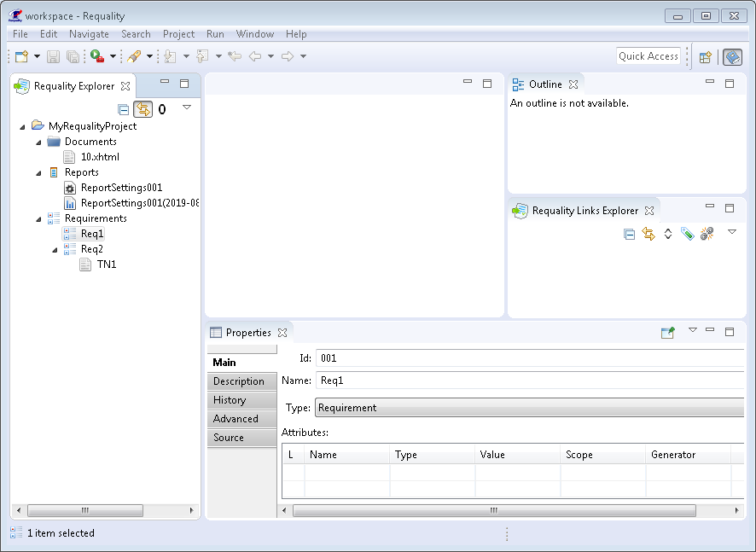The width and height of the screenshot is (756, 552).
Task: Click the Save All toolbar icon
Action: tap(73, 56)
